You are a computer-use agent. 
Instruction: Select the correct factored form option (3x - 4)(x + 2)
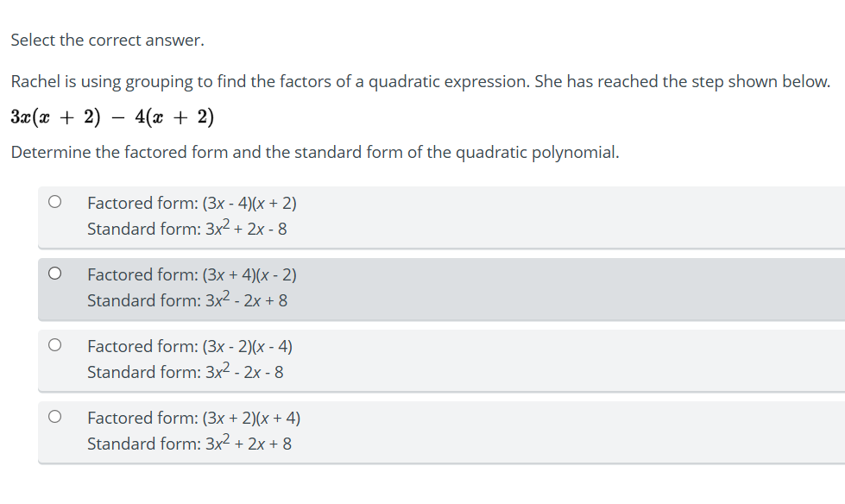(x=192, y=202)
